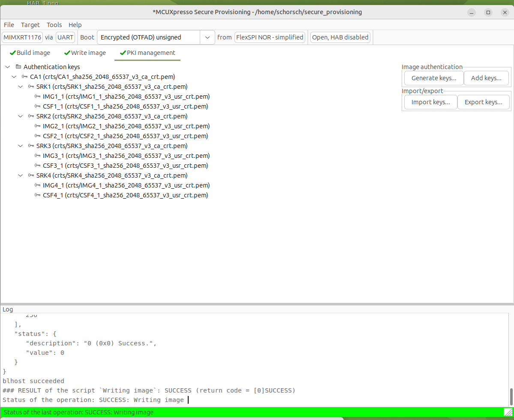Collapse the Authentication keys tree

coord(7,67)
